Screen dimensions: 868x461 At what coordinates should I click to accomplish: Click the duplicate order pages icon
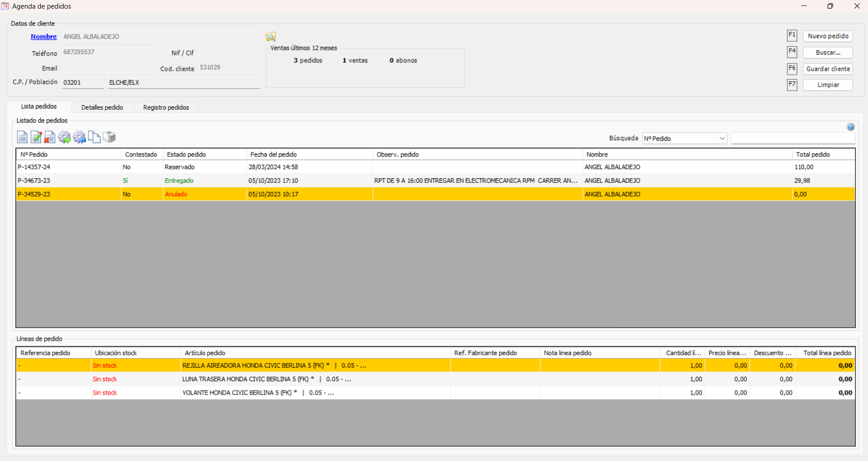click(94, 137)
